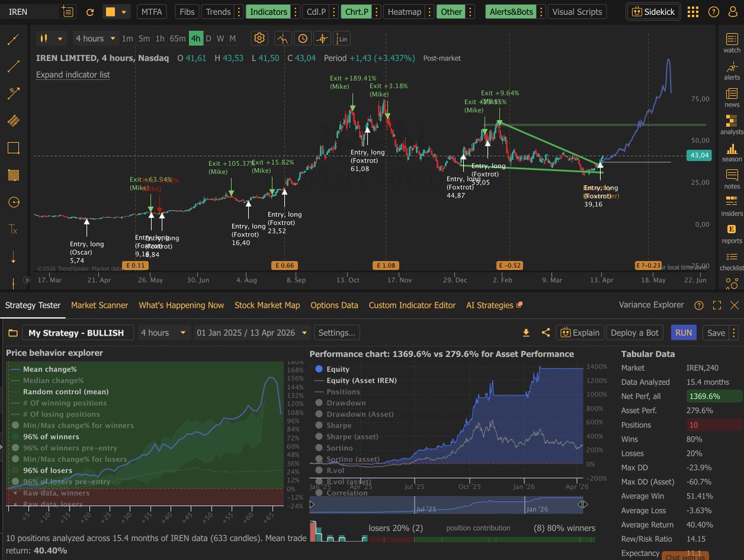Switch to Custom Indicator Editor tab
Viewport: 744px width, 560px height.
pos(412,305)
